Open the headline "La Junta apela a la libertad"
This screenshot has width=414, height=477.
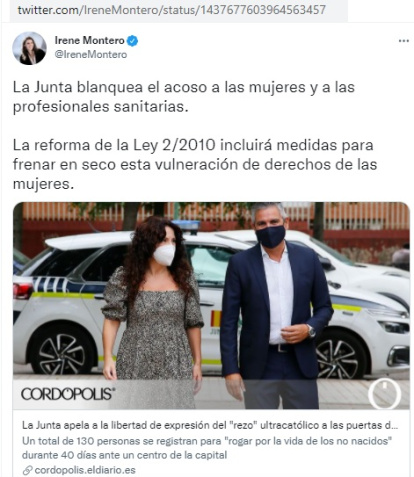(210, 425)
